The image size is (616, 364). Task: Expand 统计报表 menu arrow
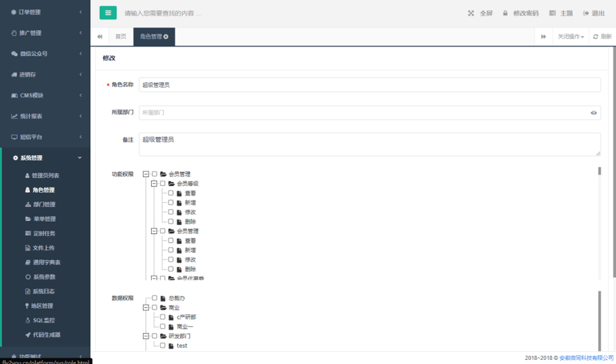80,116
